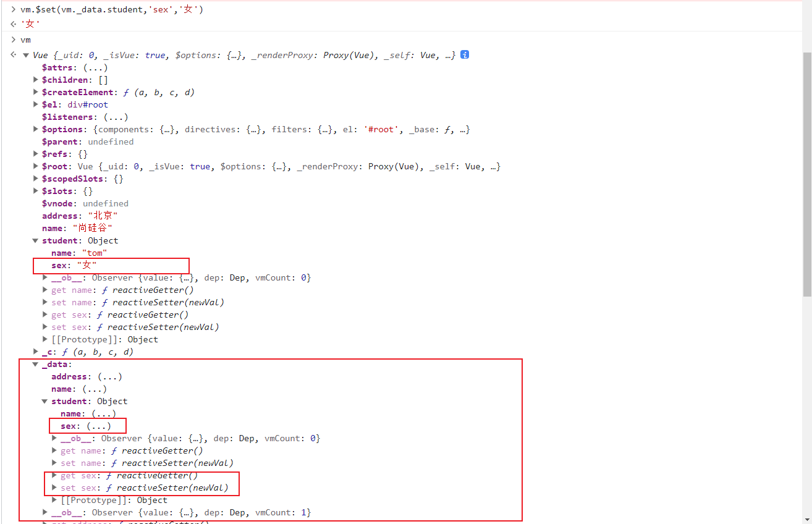812x524 pixels.
Task: Expand the $el div#root row
Action: click(x=36, y=104)
